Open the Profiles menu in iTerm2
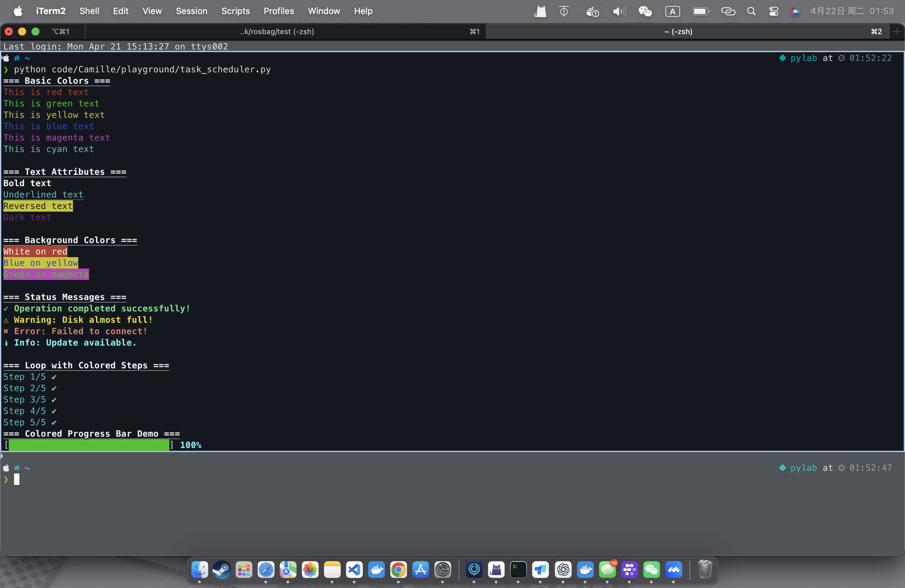The width and height of the screenshot is (905, 588). click(279, 11)
